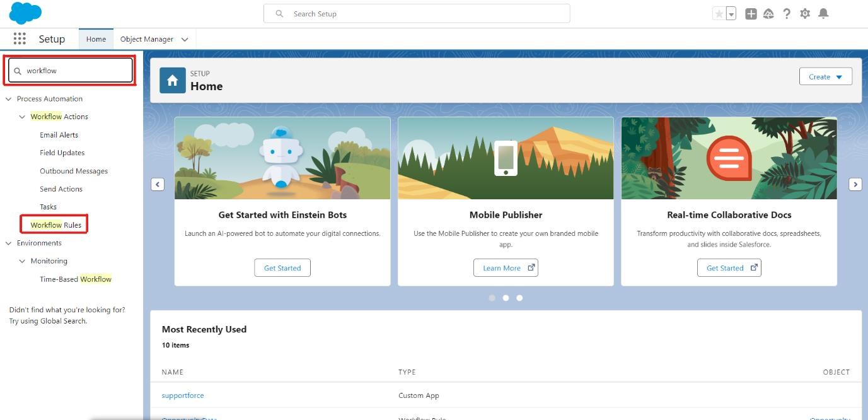Viewport: 868px width, 420px height.
Task: Open the Trailhead guidance icon
Action: tap(768, 14)
